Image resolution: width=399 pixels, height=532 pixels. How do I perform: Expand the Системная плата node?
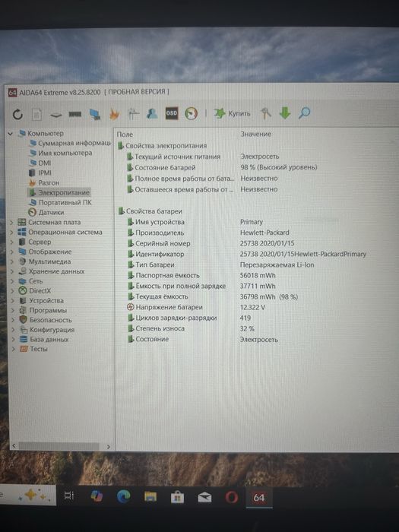click(x=11, y=223)
